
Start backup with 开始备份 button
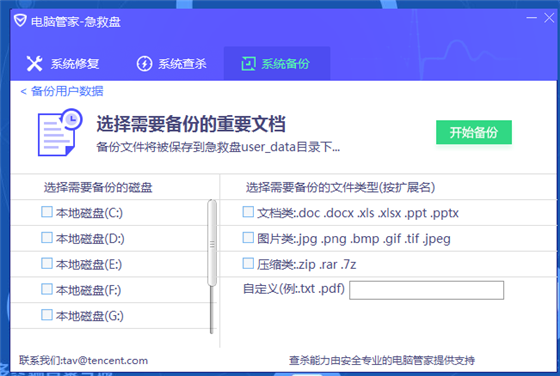474,132
